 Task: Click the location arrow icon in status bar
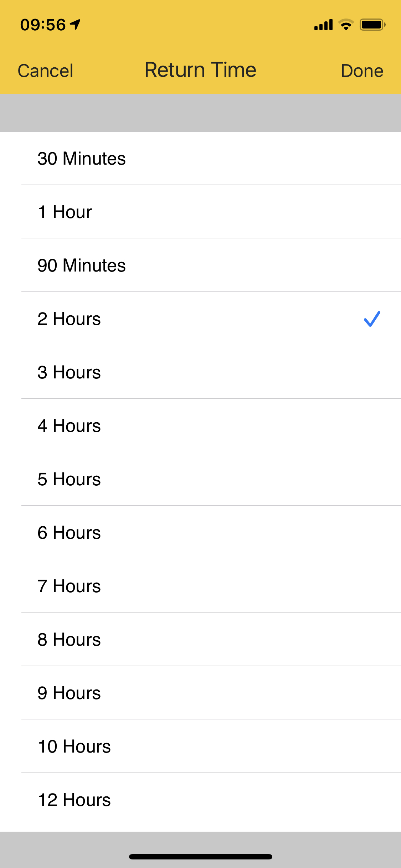pyautogui.click(x=75, y=24)
